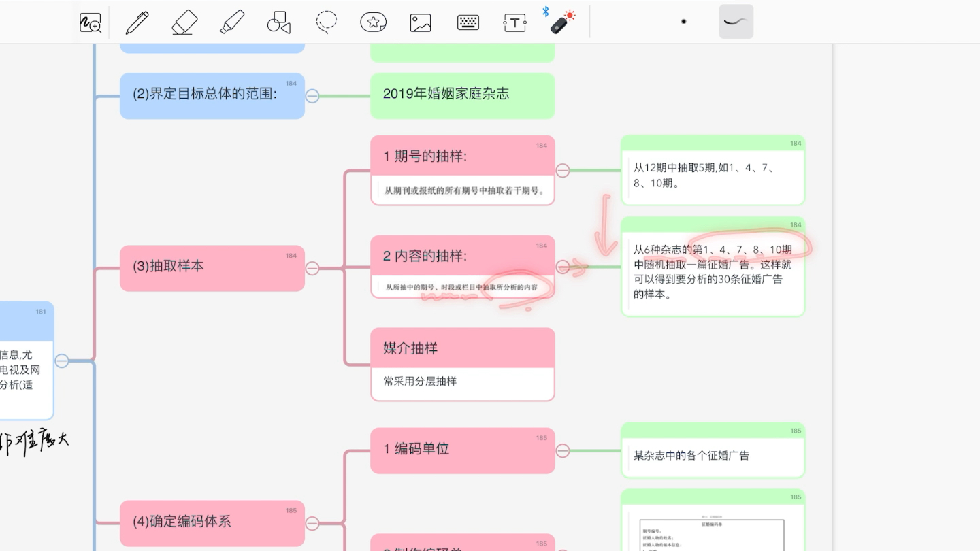Select the (3)抽取样本 node
Image resolution: width=980 pixels, height=551 pixels.
tap(212, 268)
